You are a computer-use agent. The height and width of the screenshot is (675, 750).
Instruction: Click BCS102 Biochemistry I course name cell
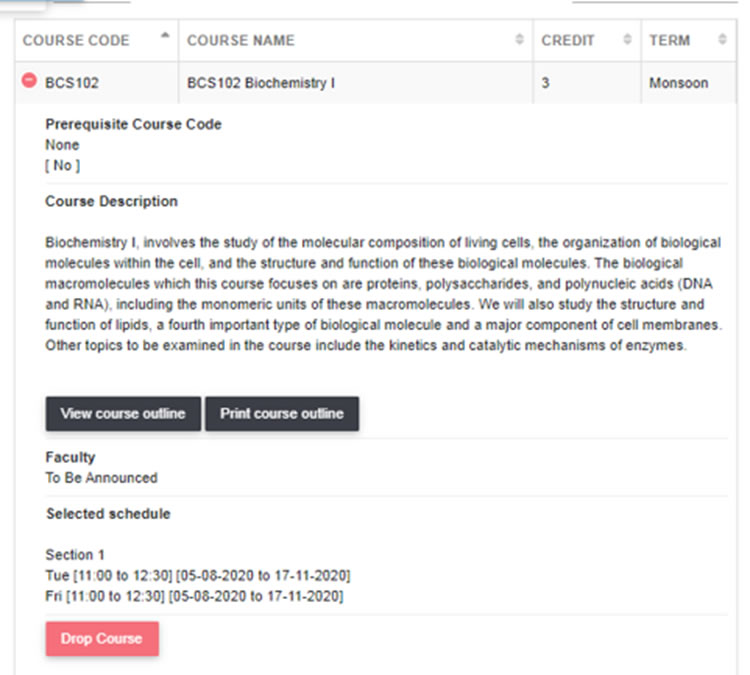click(x=355, y=83)
